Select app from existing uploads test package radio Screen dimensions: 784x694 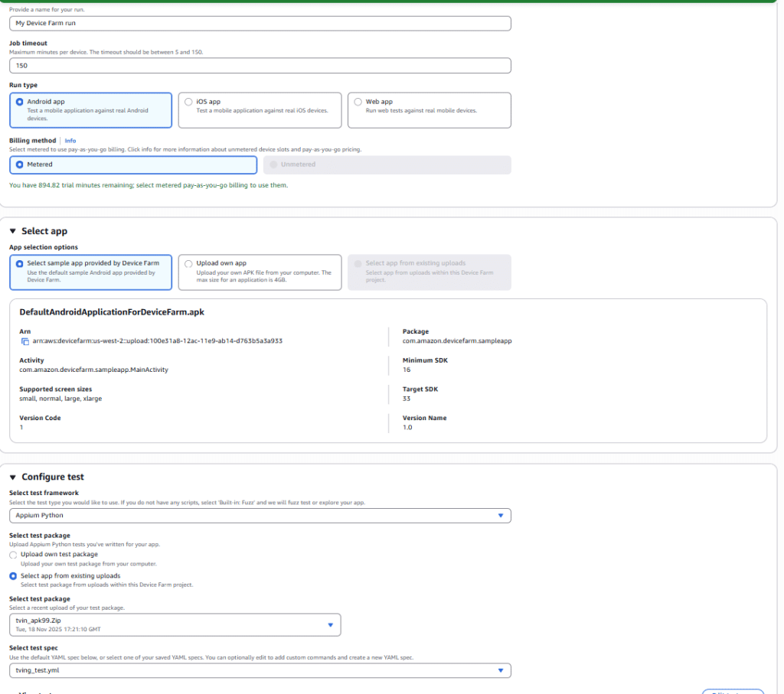point(13,575)
